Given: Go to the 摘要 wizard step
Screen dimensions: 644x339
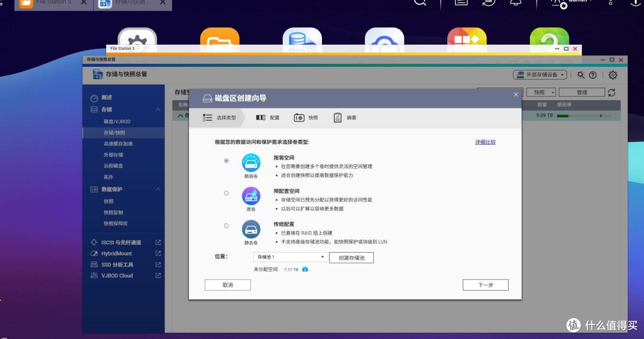Looking at the screenshot, I should [345, 118].
